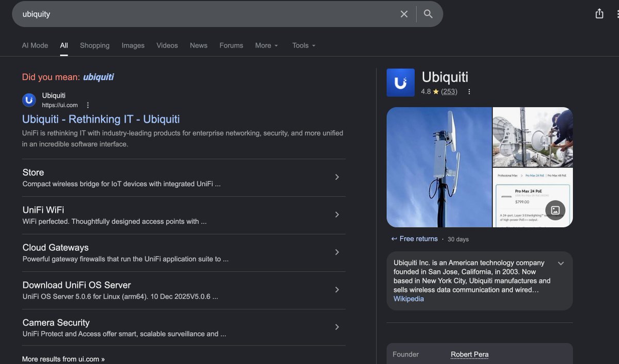
Task: Click the Ubiquiti knowledge panel title
Action: tap(445, 77)
